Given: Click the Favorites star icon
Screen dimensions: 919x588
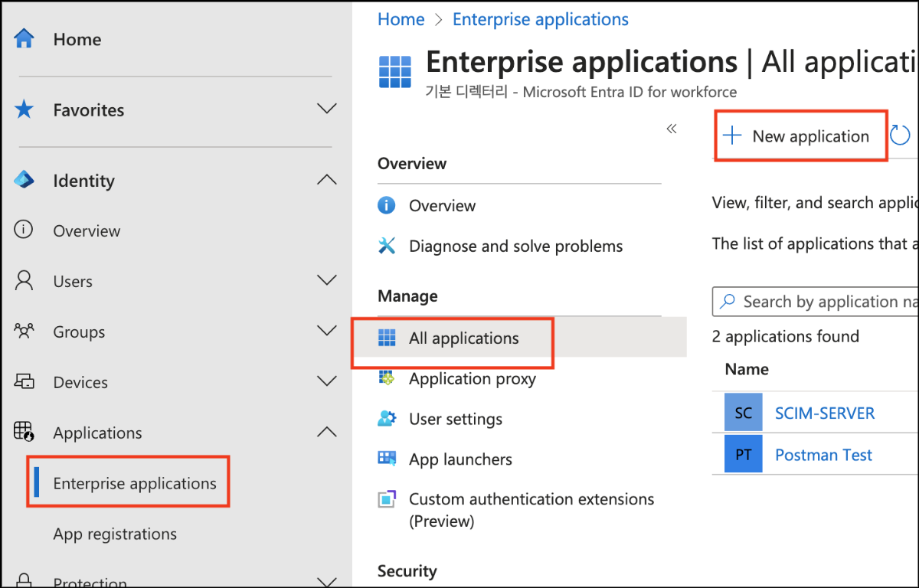Looking at the screenshot, I should 25,110.
